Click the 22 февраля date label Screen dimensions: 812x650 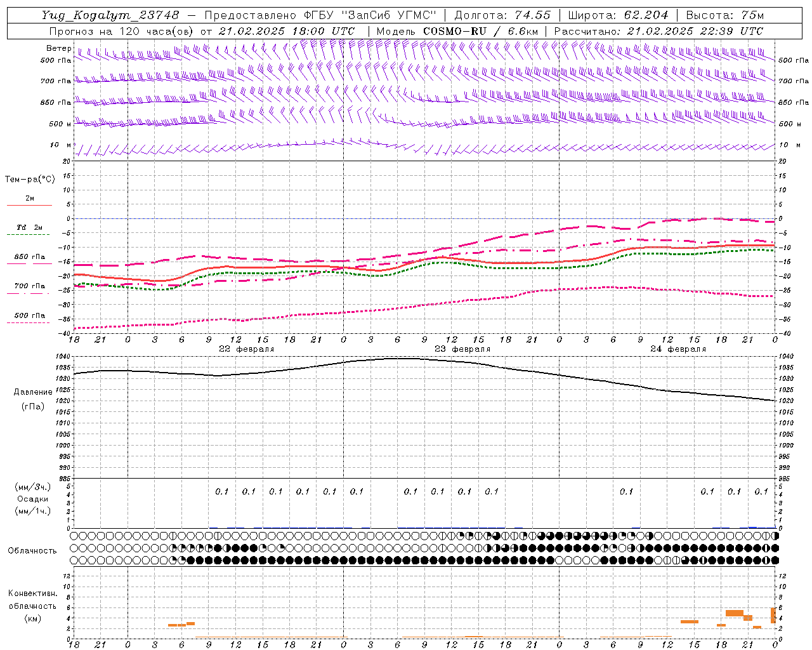coord(247,349)
